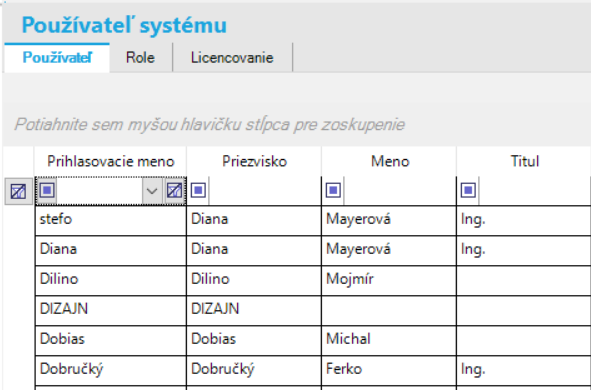591x390 pixels.
Task: Sort by Priezvisko column header
Action: (x=254, y=161)
